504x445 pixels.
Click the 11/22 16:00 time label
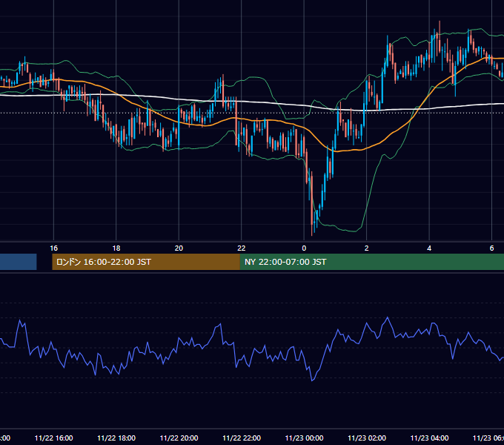tap(53, 438)
